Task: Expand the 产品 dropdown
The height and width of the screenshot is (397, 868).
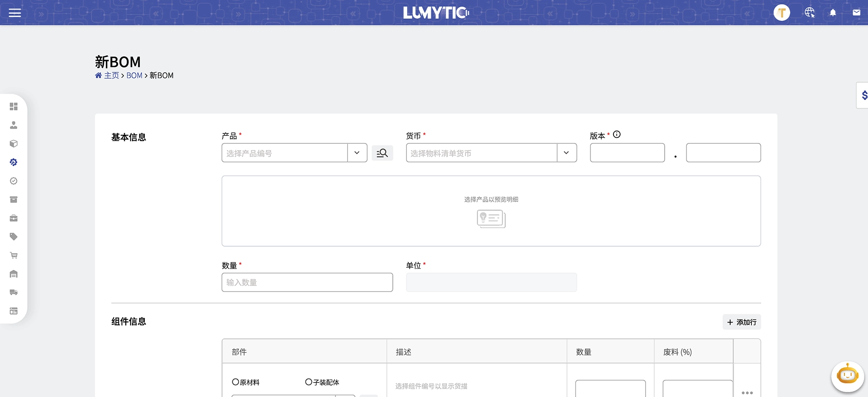Action: tap(357, 153)
